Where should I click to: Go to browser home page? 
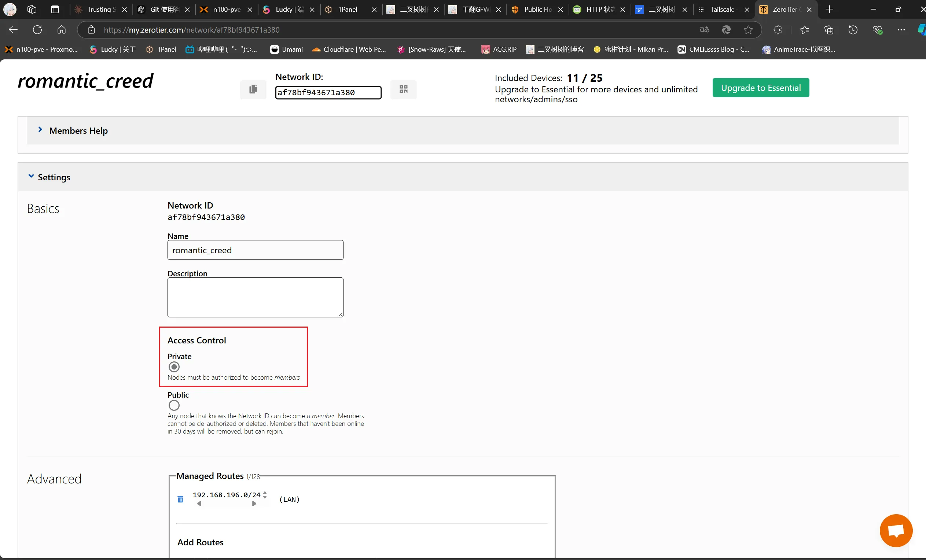[x=61, y=30]
